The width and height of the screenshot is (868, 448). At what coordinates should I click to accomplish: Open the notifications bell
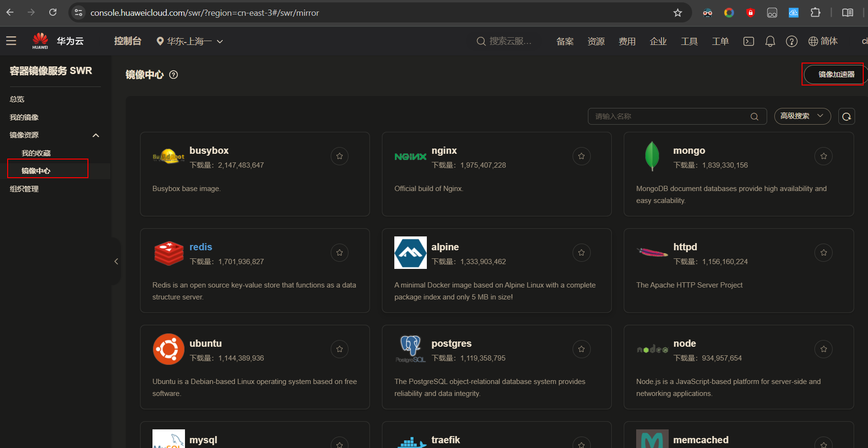tap(770, 42)
